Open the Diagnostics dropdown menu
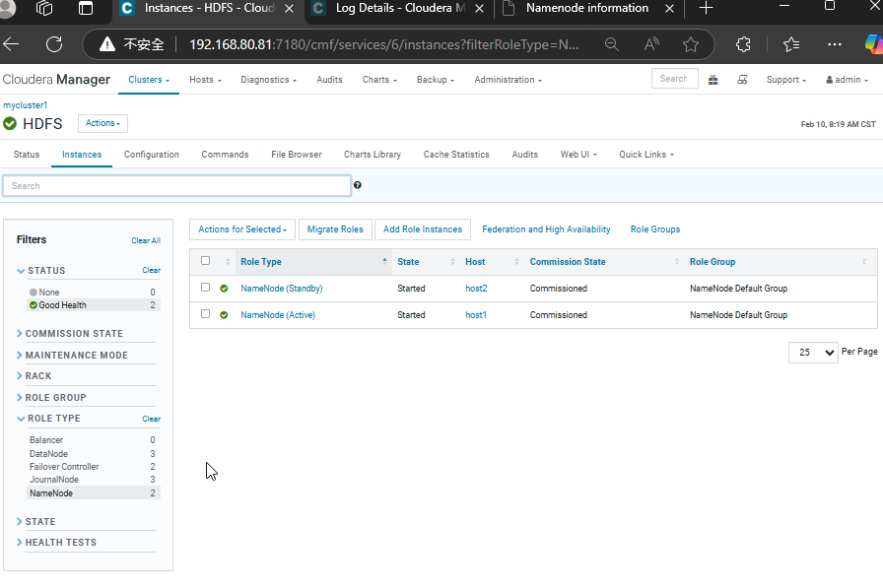The height and width of the screenshot is (588, 883). coord(269,80)
